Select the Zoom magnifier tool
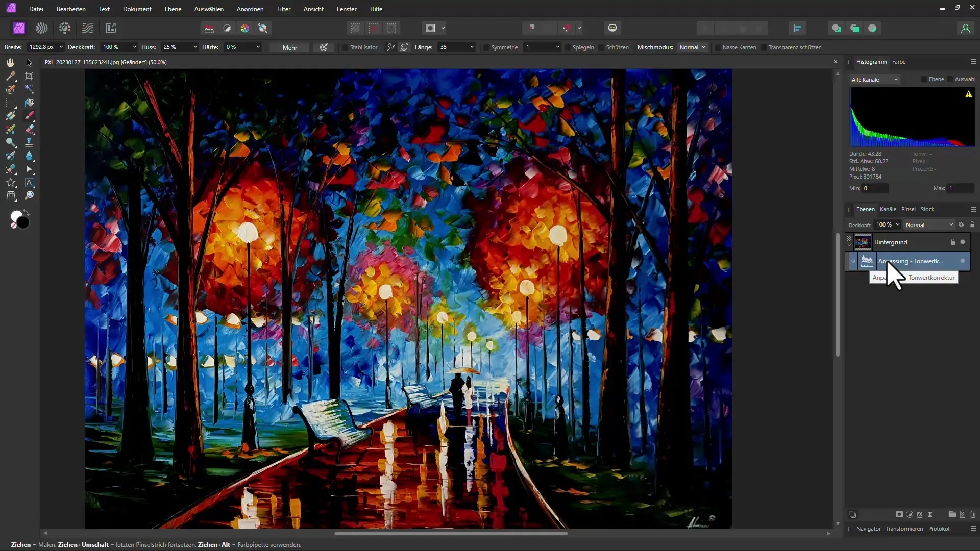This screenshot has height=551, width=980. point(29,195)
